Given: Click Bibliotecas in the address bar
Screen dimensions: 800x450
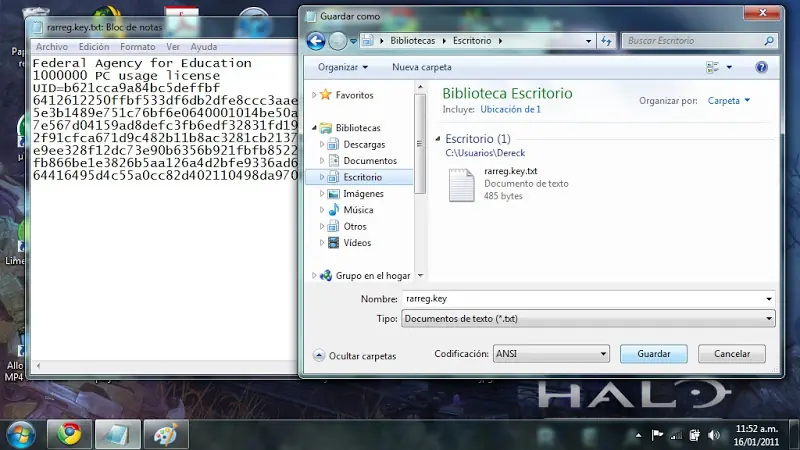Looking at the screenshot, I should click(x=412, y=41).
